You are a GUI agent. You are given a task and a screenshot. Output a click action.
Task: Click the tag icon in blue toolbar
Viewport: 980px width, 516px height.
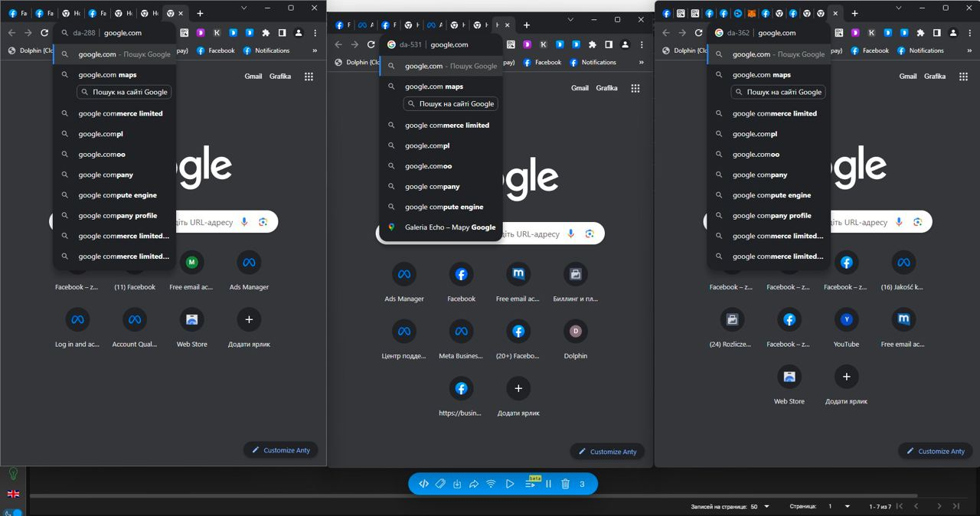pyautogui.click(x=440, y=484)
